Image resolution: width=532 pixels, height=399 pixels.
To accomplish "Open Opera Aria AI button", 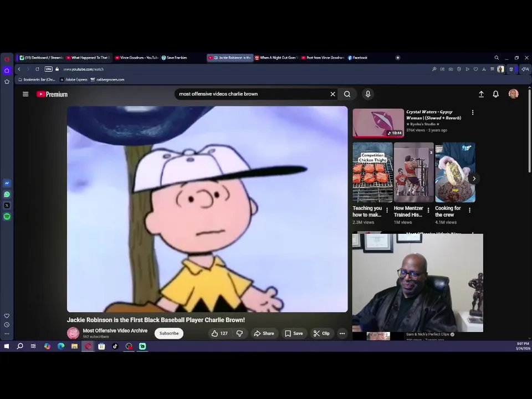I will point(525,69).
